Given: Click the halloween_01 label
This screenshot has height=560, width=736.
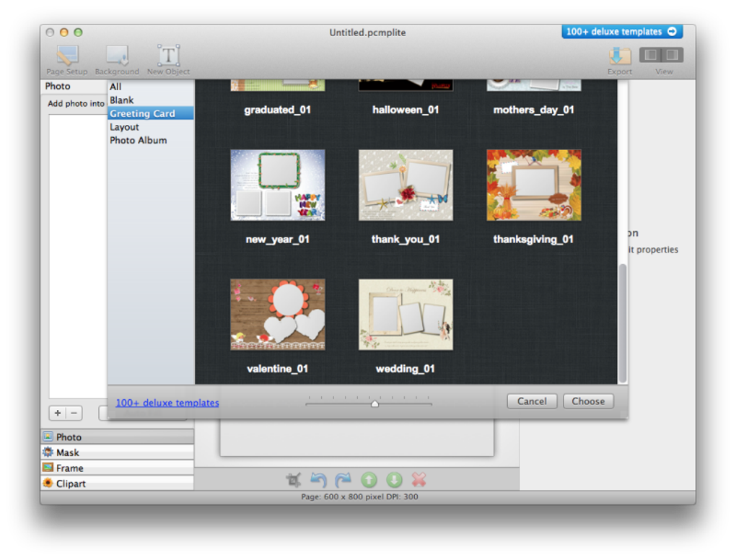Looking at the screenshot, I should coord(406,110).
